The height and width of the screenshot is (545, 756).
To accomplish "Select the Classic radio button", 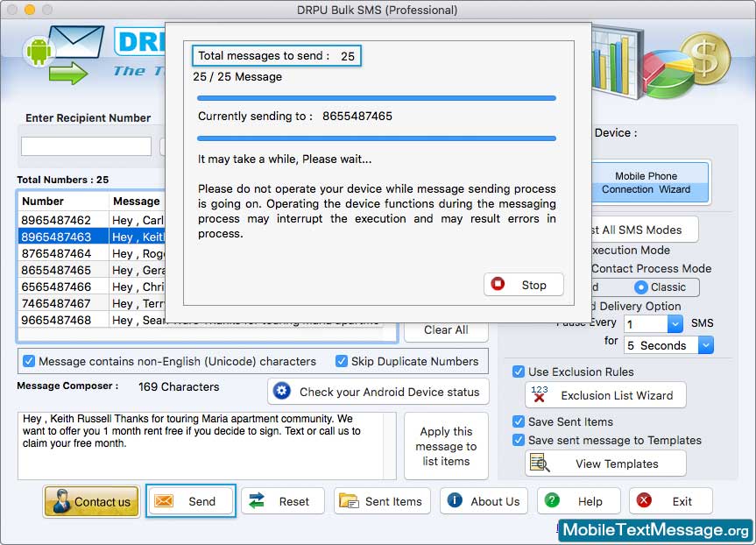I will 640,287.
